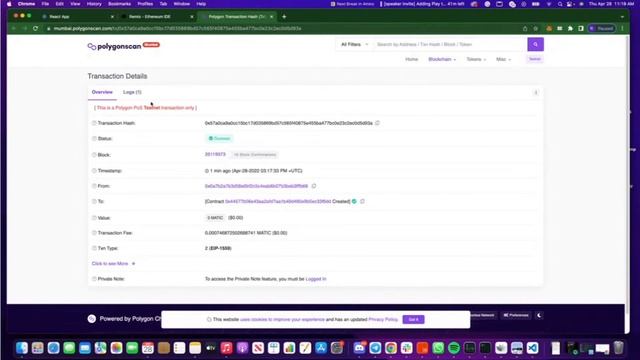Screen dimensions: 640x360
Task: Switch to the React App browser tab
Action: (78, 17)
